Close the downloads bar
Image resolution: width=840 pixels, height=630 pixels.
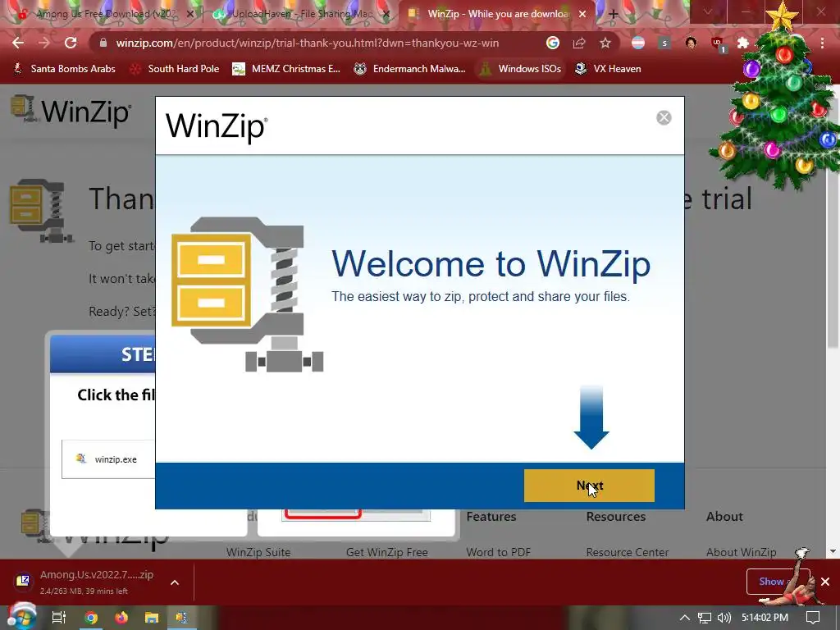[825, 582]
